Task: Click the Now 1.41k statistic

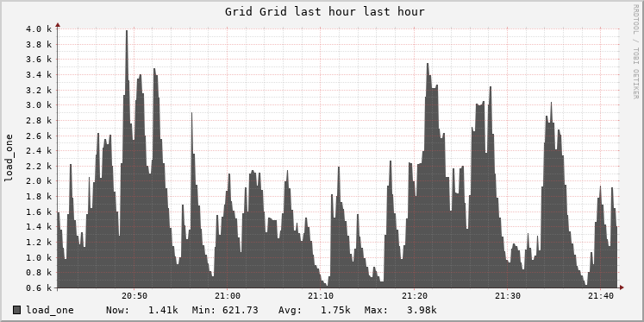Action: click(x=142, y=310)
